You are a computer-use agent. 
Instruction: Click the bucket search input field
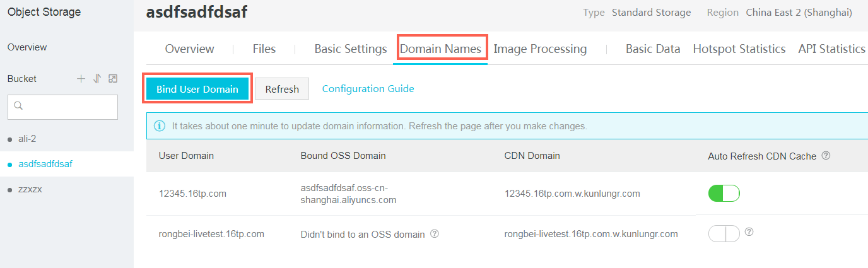(62, 107)
